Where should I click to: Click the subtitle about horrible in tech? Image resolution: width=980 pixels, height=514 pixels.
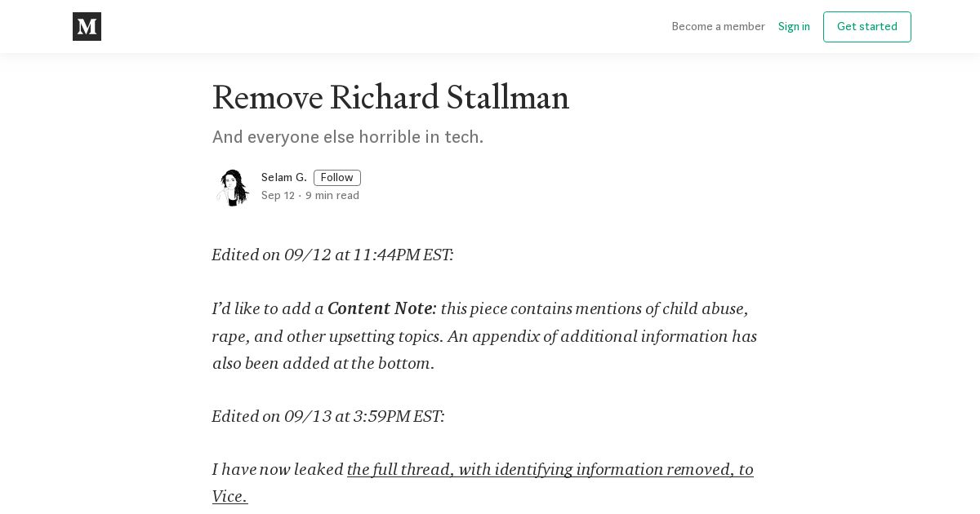[348, 137]
